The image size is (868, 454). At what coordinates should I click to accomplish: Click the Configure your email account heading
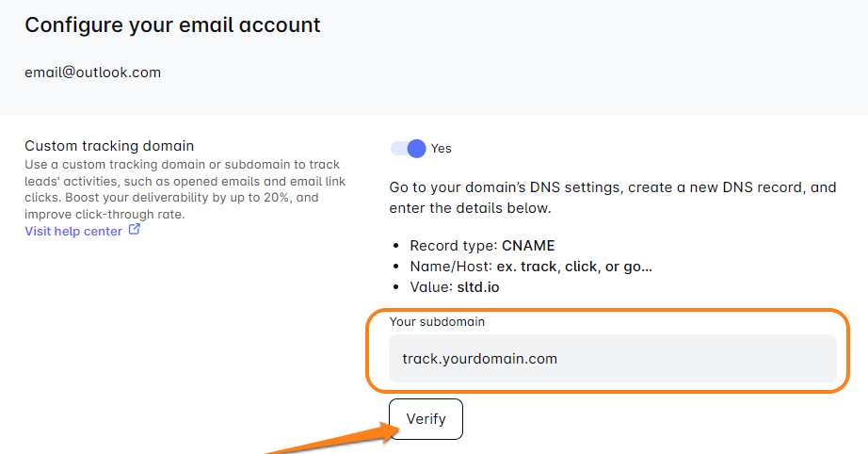pos(172,25)
